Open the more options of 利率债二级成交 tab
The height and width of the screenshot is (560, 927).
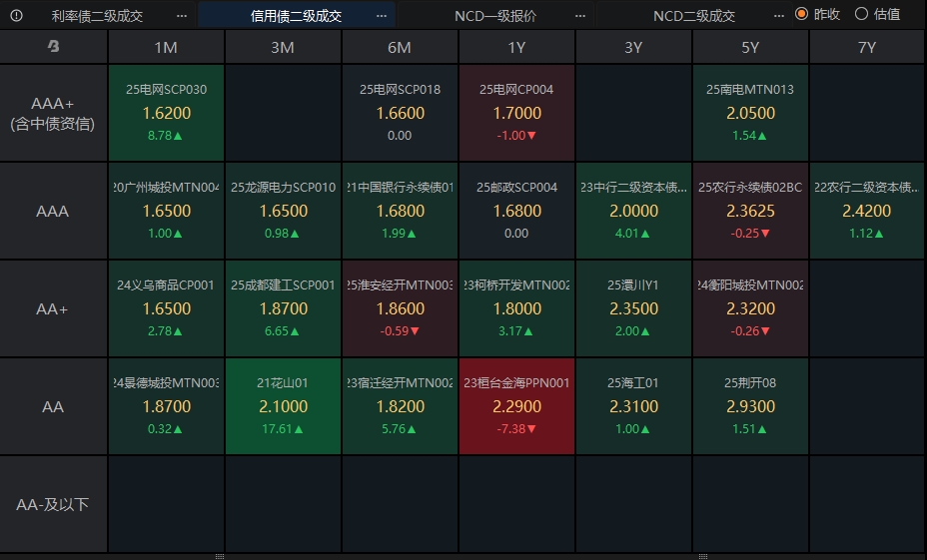181,15
